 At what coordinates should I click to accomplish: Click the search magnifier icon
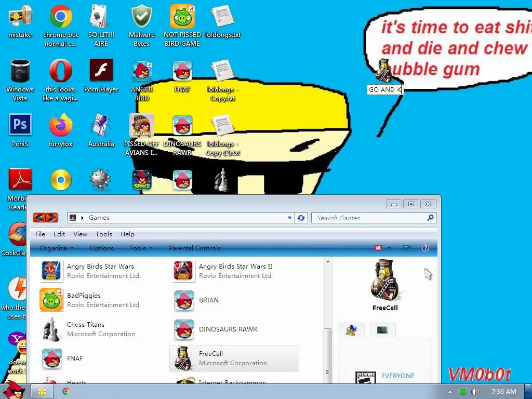pos(430,218)
